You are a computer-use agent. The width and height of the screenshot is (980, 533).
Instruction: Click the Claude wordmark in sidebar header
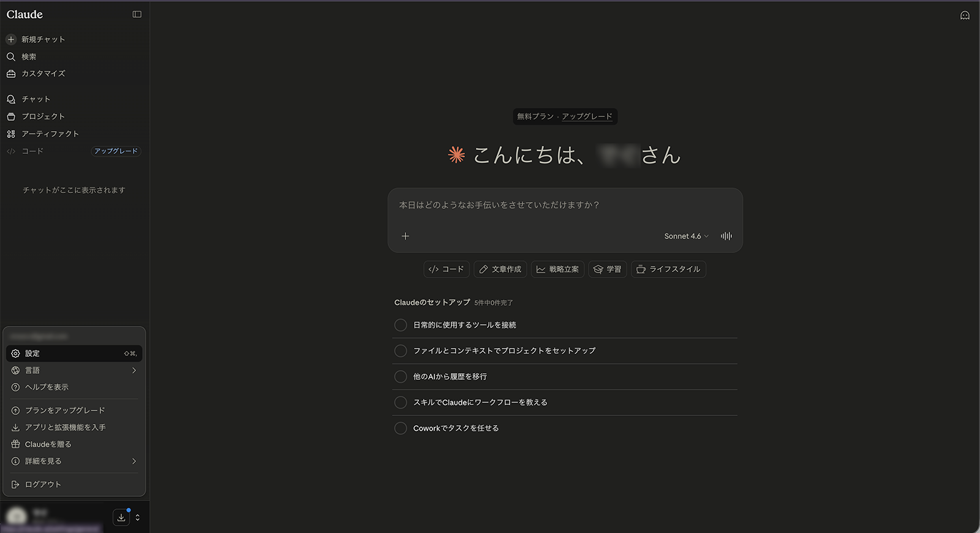24,15
